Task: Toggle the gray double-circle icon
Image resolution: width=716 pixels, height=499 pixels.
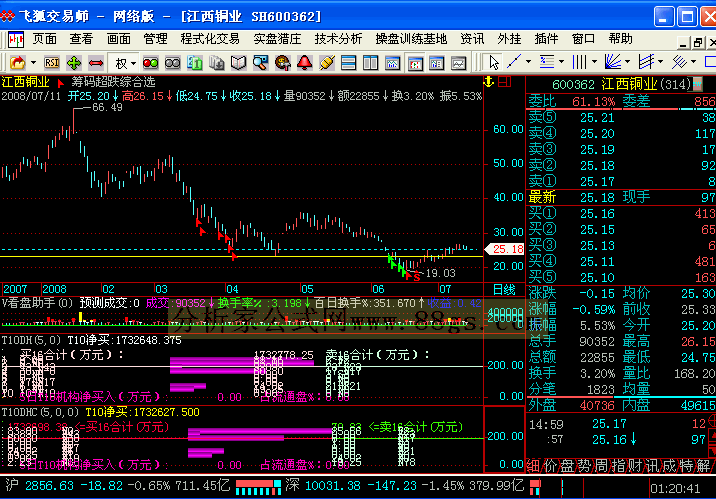Action: click(x=173, y=63)
